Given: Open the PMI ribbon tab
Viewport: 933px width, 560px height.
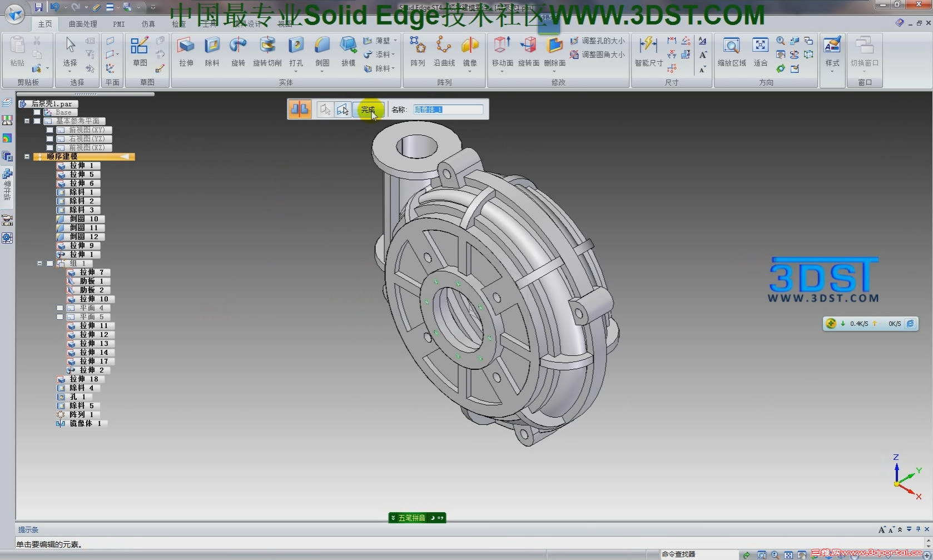Looking at the screenshot, I should click(x=118, y=24).
